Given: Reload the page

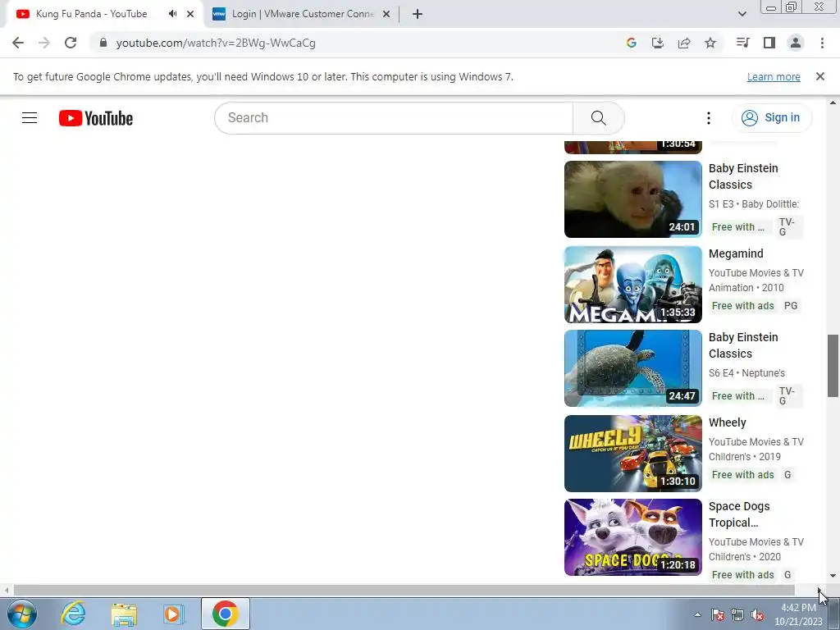Looking at the screenshot, I should 71,43.
